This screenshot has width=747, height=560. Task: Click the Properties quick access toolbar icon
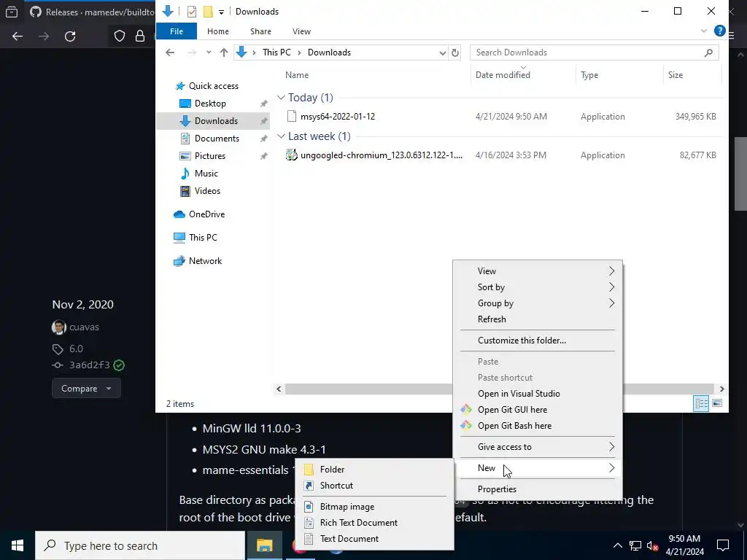coord(192,12)
